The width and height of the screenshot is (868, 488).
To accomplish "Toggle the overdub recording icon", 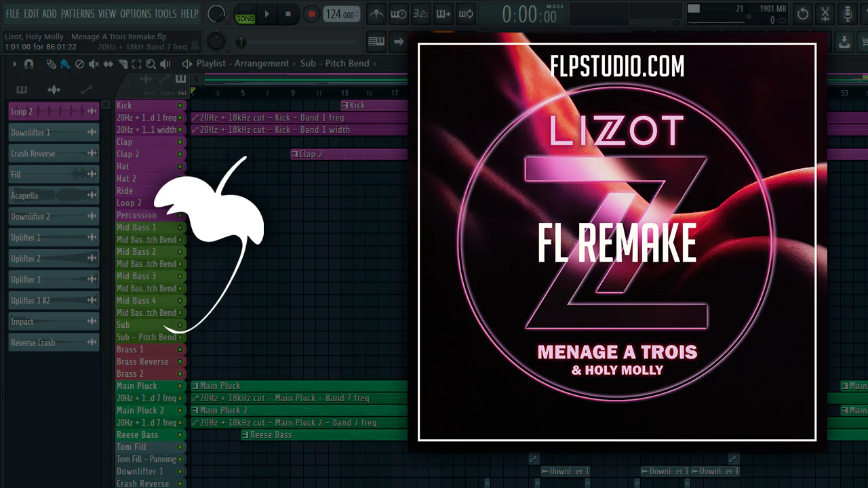I will coord(443,14).
